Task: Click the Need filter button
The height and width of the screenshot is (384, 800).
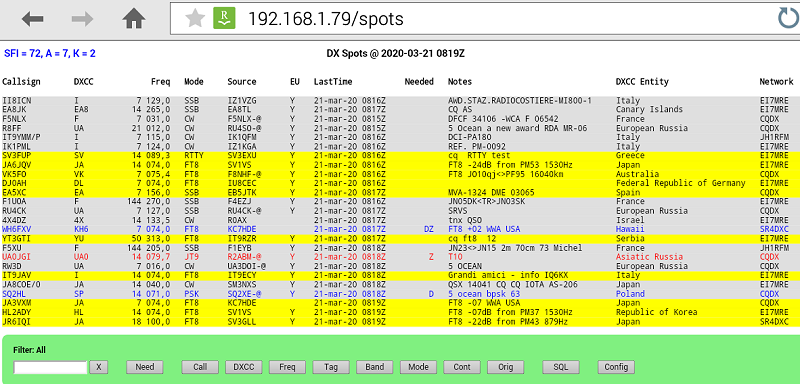Action: [x=145, y=367]
